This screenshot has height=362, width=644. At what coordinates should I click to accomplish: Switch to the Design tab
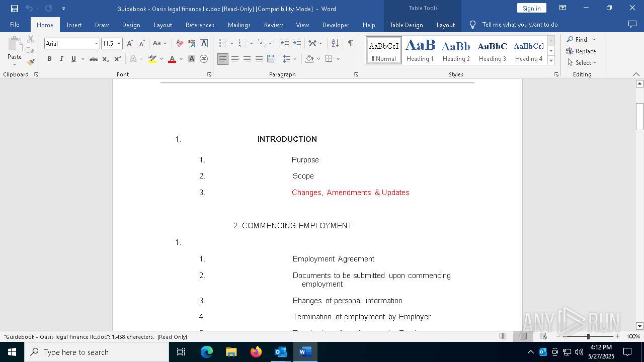[x=131, y=25]
